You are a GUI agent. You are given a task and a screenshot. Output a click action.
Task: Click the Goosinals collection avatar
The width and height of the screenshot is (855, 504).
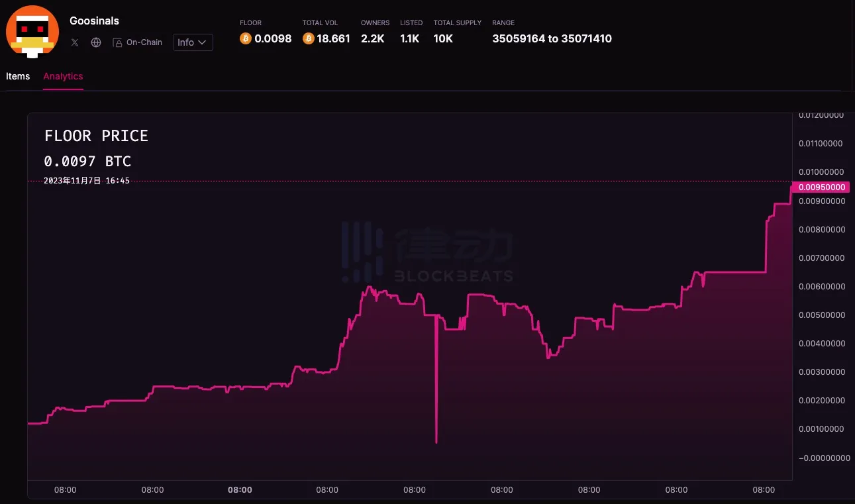[32, 31]
